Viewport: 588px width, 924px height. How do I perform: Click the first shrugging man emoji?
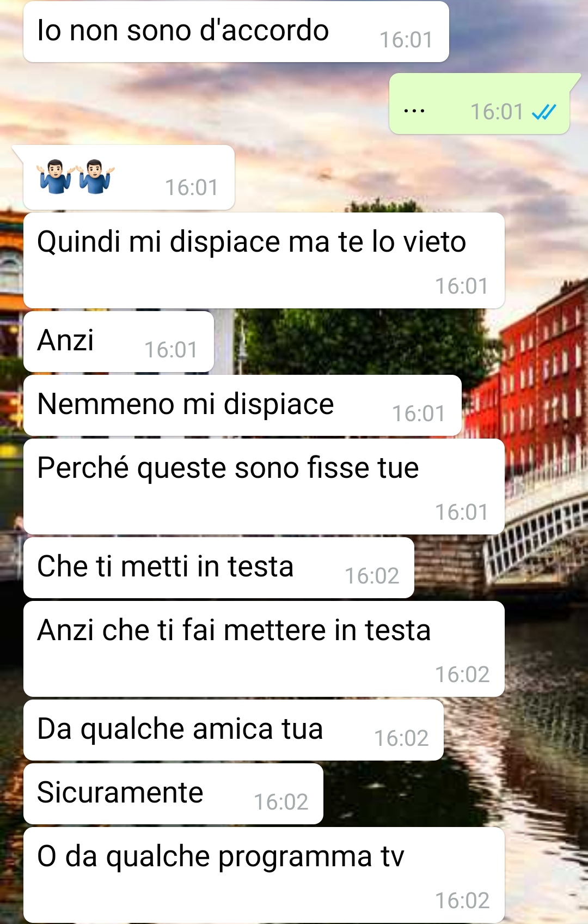click(55, 177)
